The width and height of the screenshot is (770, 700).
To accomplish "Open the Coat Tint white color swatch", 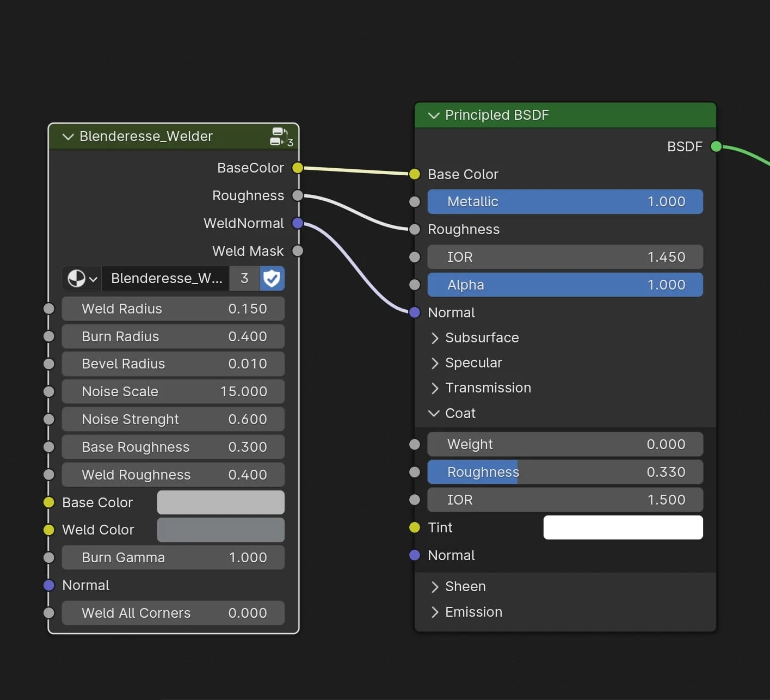I will coord(623,527).
